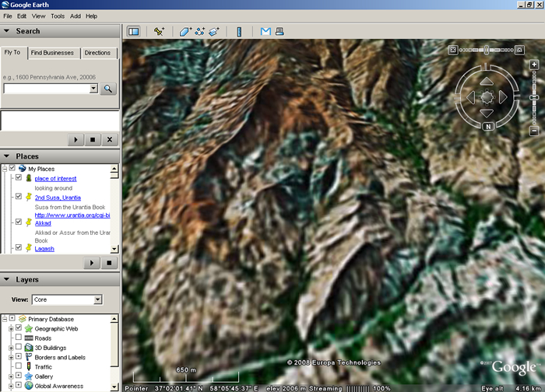Open the View Core dropdown

point(98,299)
